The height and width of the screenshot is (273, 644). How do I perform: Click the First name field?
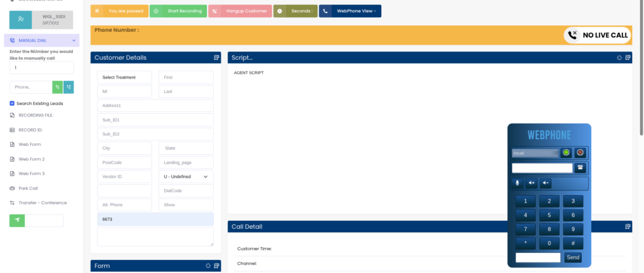click(x=186, y=77)
